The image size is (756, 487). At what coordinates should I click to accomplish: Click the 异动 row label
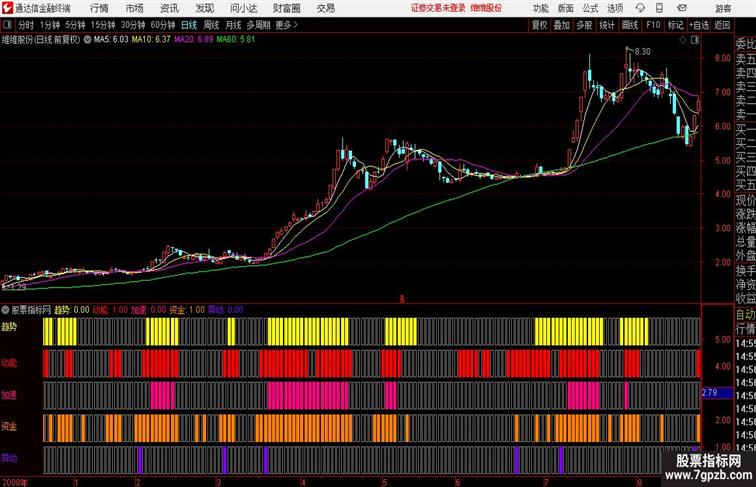click(9, 458)
